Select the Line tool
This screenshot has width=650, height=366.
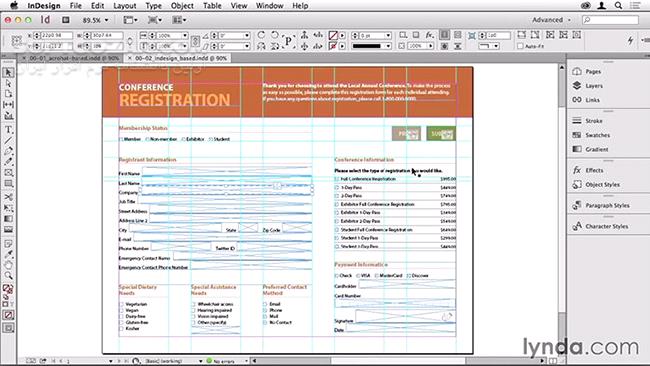pos(8,141)
